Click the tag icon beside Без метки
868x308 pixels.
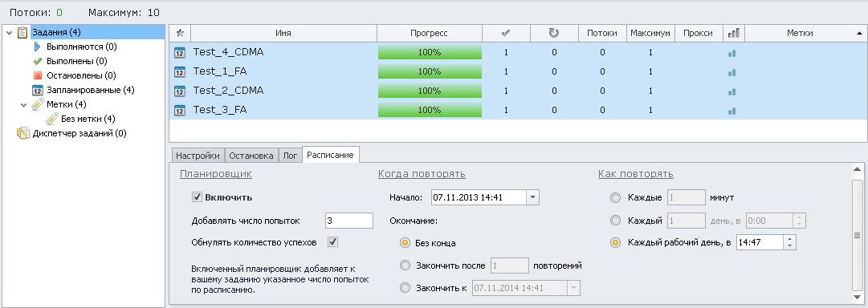click(x=52, y=119)
